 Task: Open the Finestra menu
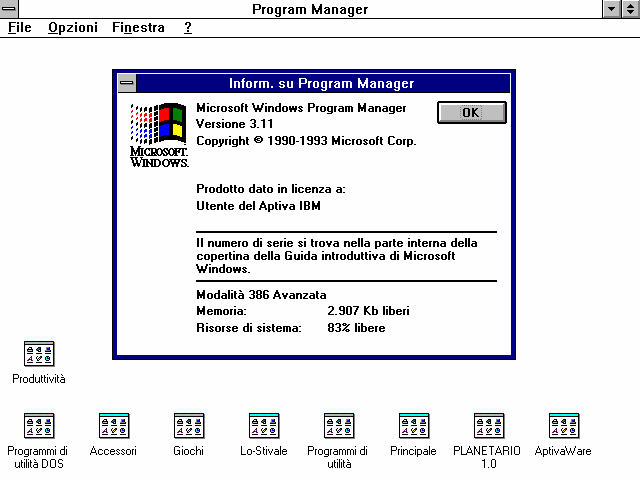[138, 27]
